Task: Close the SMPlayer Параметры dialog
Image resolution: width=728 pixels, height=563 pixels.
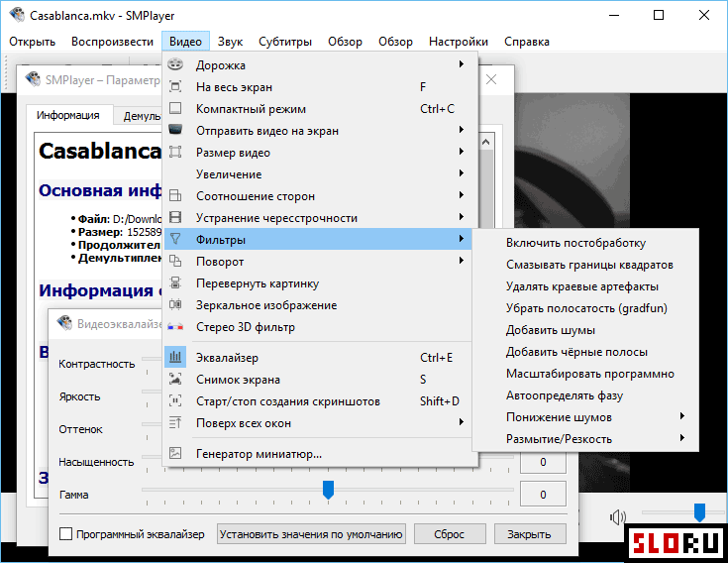Action: 491,80
